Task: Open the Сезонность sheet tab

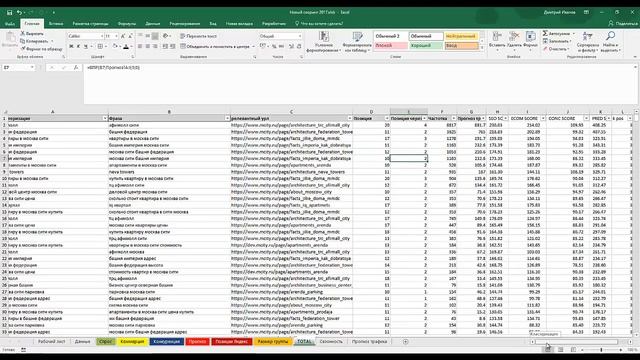Action: coord(331,342)
